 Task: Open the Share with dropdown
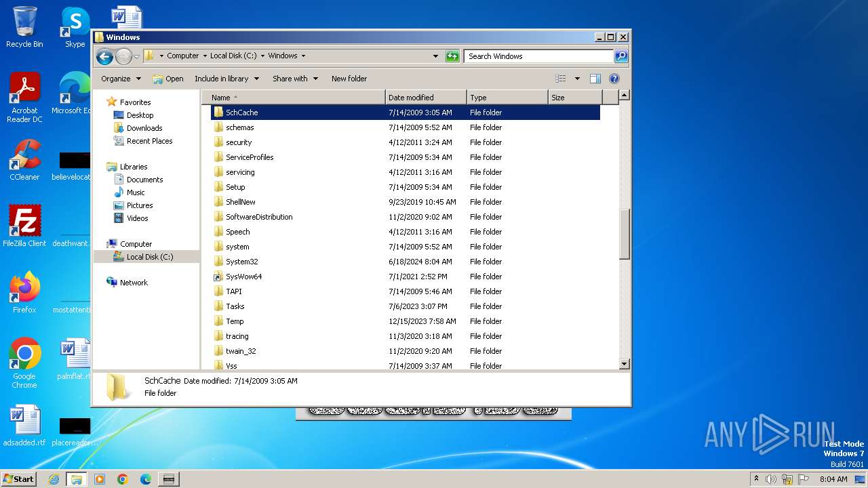pyautogui.click(x=295, y=79)
